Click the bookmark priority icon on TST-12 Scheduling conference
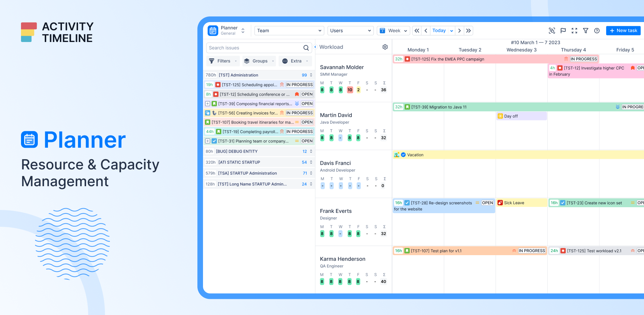Viewport: 644px width, 315px height. coord(297,94)
